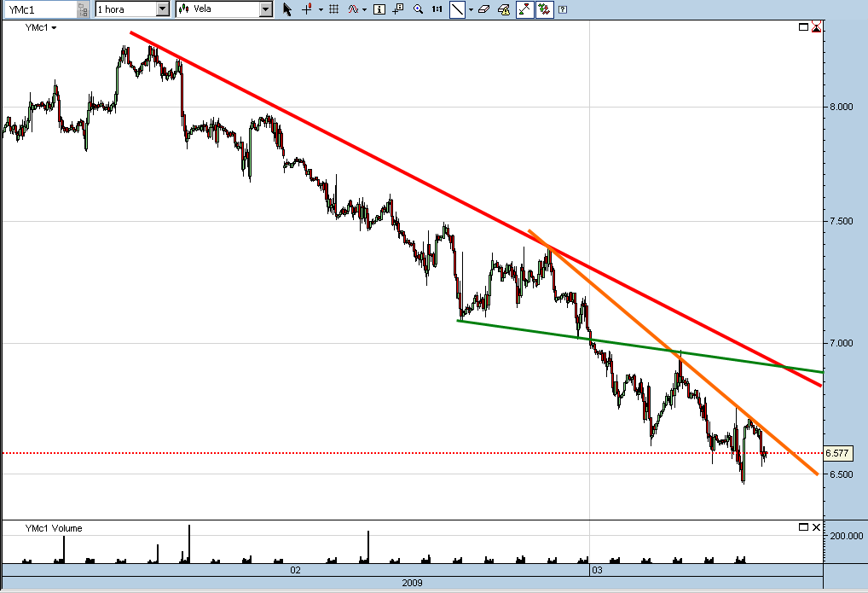
Task: Toggle the chart grid icon
Action: click(x=333, y=9)
